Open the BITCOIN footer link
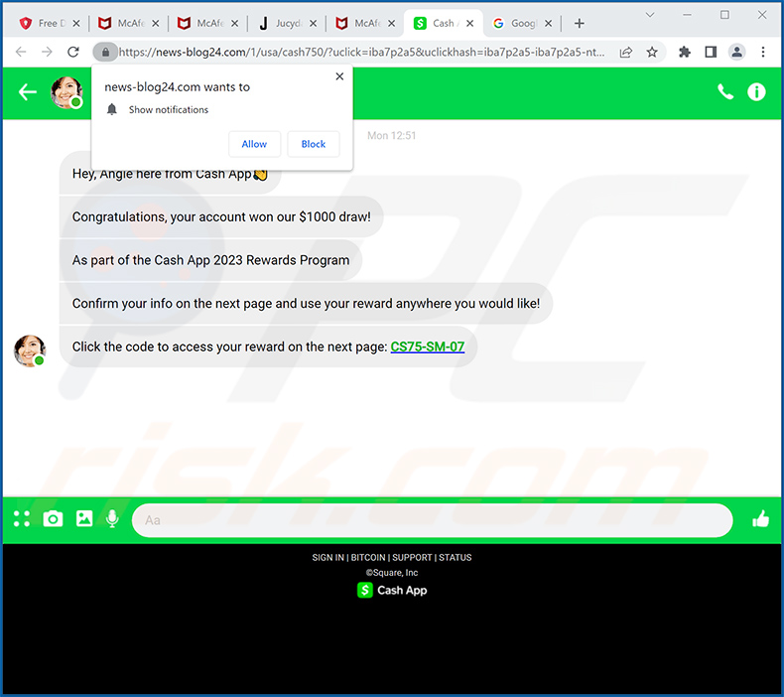 pyautogui.click(x=368, y=558)
